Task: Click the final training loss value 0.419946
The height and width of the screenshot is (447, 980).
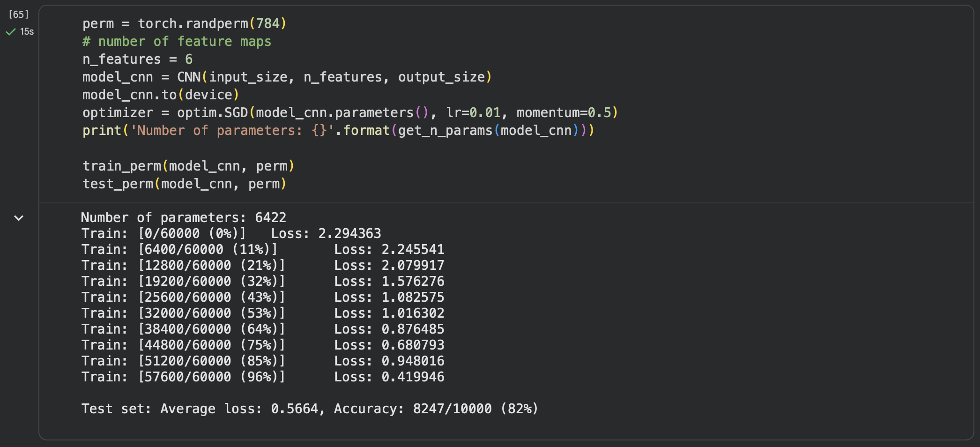Action: (x=413, y=377)
